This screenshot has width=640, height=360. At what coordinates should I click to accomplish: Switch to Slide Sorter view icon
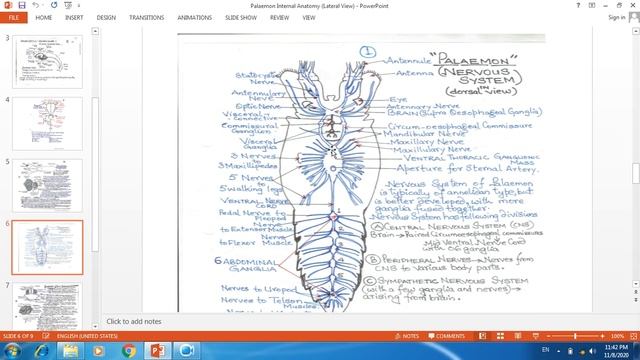click(x=500, y=336)
